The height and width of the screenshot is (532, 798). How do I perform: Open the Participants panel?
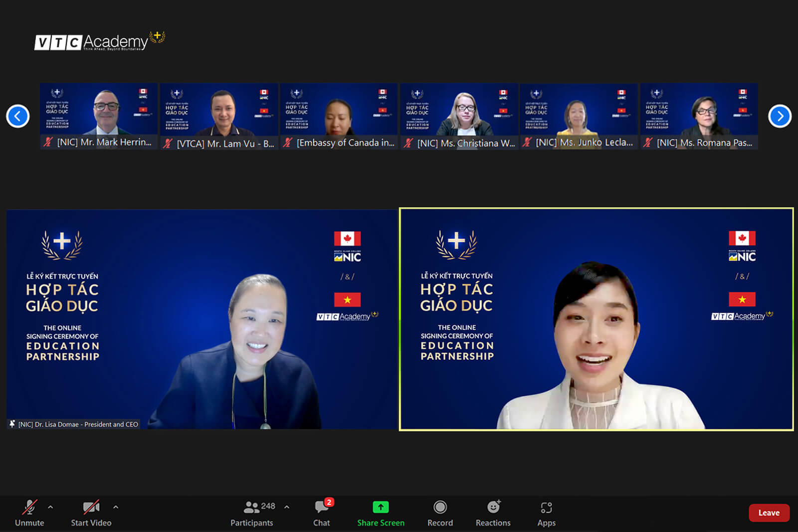coord(252,513)
